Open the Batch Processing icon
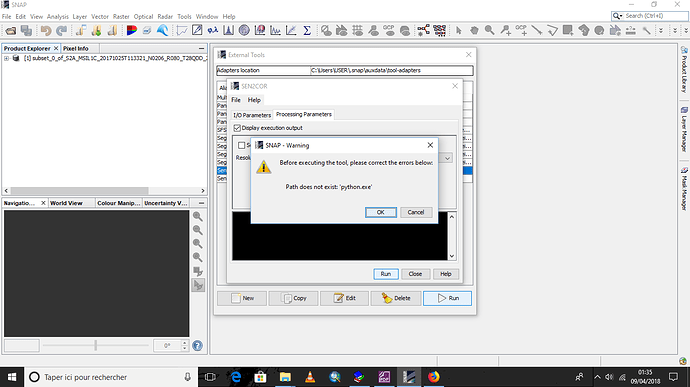 click(439, 30)
